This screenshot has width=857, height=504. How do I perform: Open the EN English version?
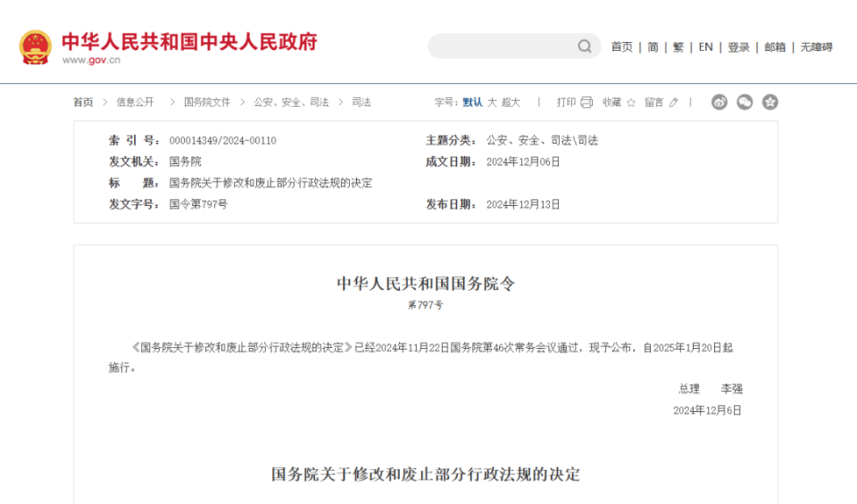tap(705, 47)
